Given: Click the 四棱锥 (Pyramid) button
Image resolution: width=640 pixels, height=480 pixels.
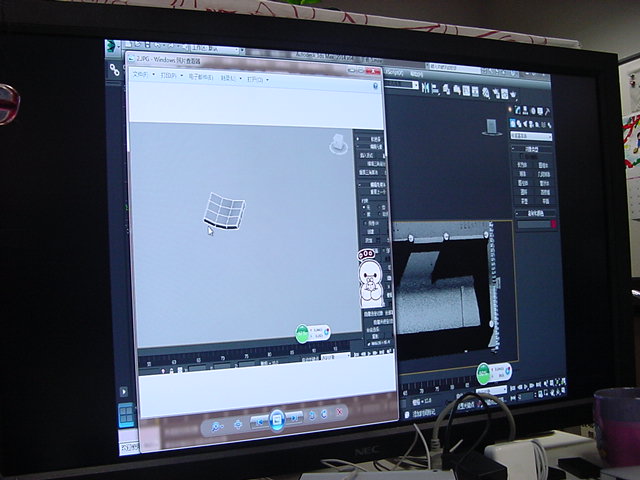Looking at the screenshot, I should tap(544, 193).
